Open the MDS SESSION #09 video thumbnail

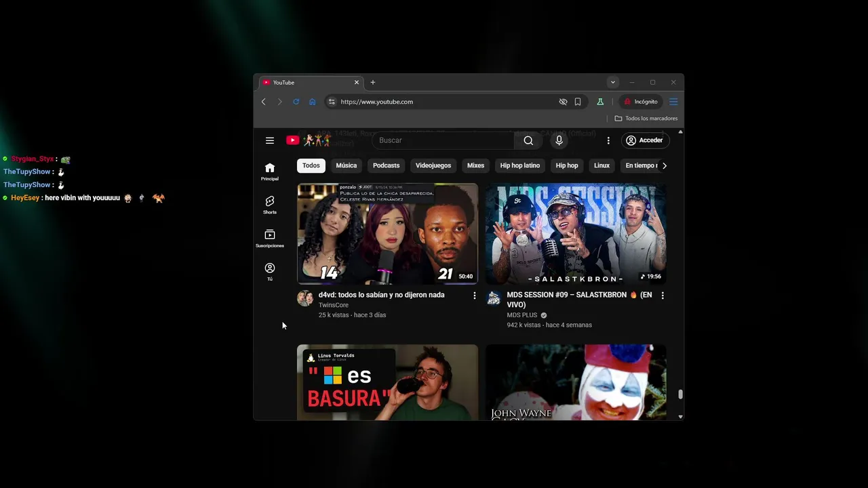coord(576,233)
